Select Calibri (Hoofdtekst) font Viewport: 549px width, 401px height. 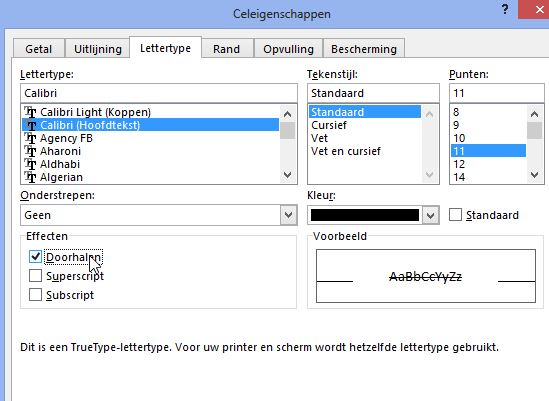pyautogui.click(x=151, y=125)
